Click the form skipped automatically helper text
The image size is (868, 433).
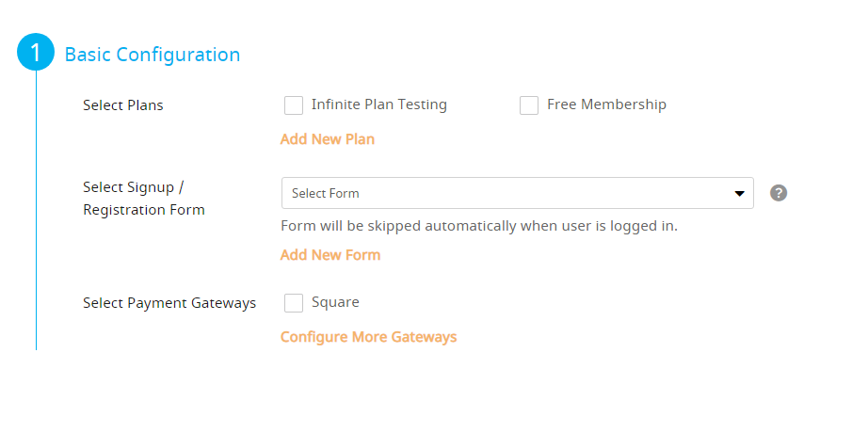pyautogui.click(x=479, y=226)
